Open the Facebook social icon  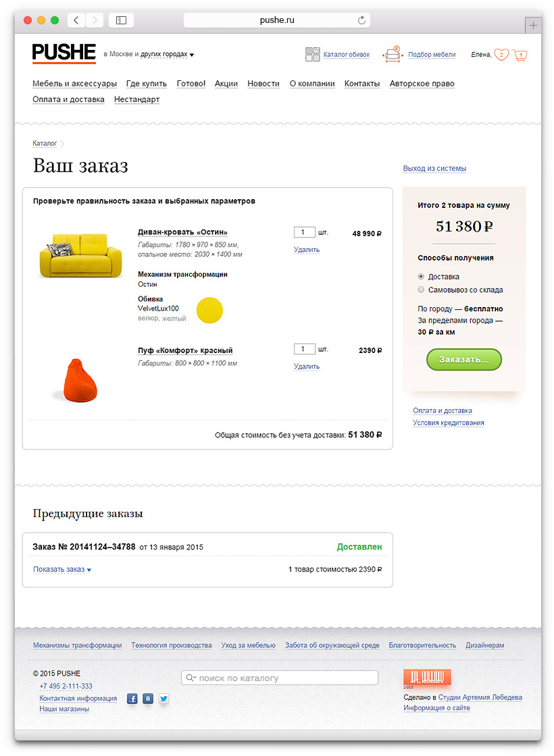132,699
